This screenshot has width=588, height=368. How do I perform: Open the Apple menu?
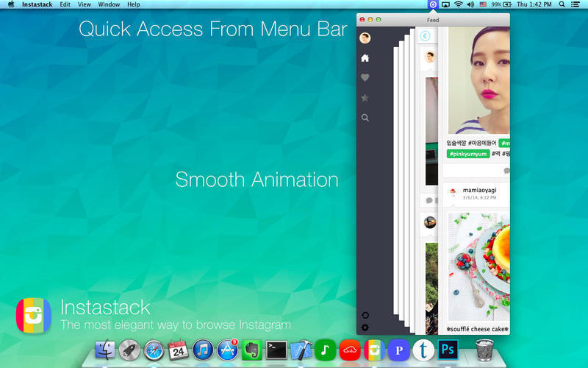pyautogui.click(x=11, y=4)
